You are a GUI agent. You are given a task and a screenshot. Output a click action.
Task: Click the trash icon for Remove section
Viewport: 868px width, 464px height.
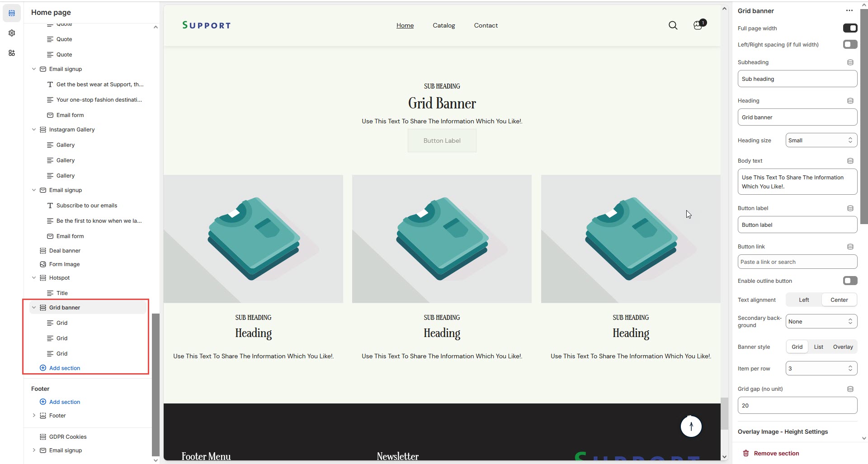(x=746, y=453)
